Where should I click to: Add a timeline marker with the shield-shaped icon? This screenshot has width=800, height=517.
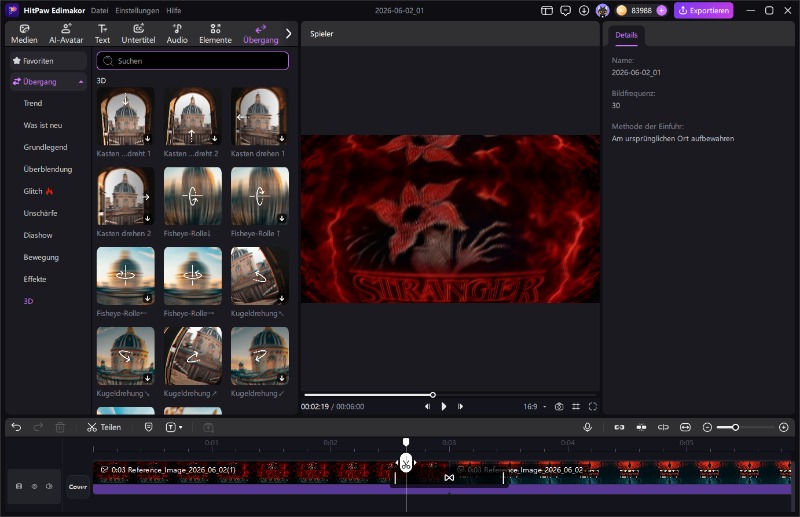tap(148, 427)
